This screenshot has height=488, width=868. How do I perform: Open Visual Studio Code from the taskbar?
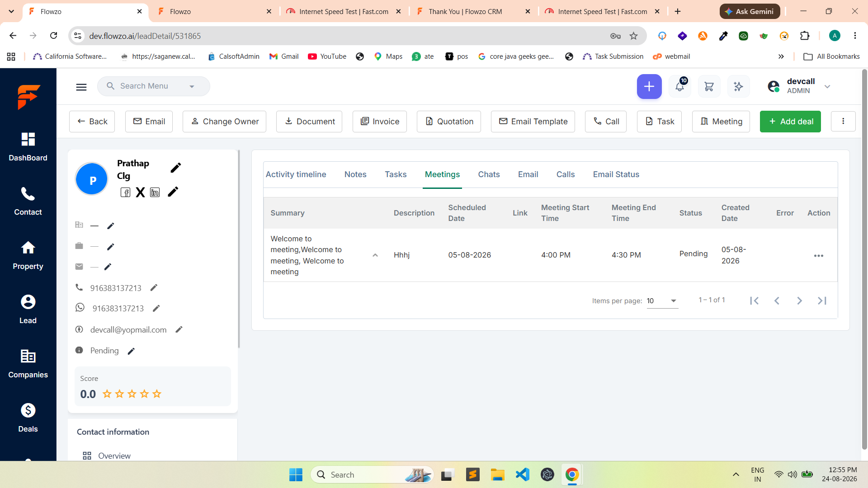coord(523,474)
